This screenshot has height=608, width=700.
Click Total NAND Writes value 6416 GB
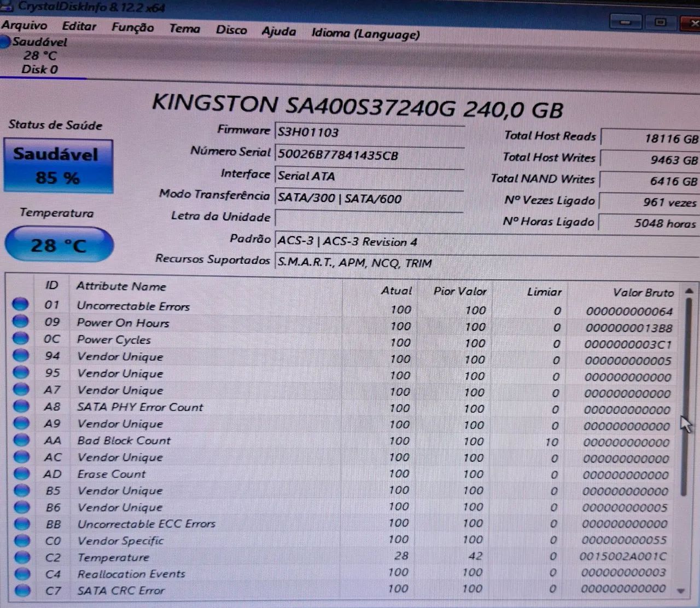650,181
